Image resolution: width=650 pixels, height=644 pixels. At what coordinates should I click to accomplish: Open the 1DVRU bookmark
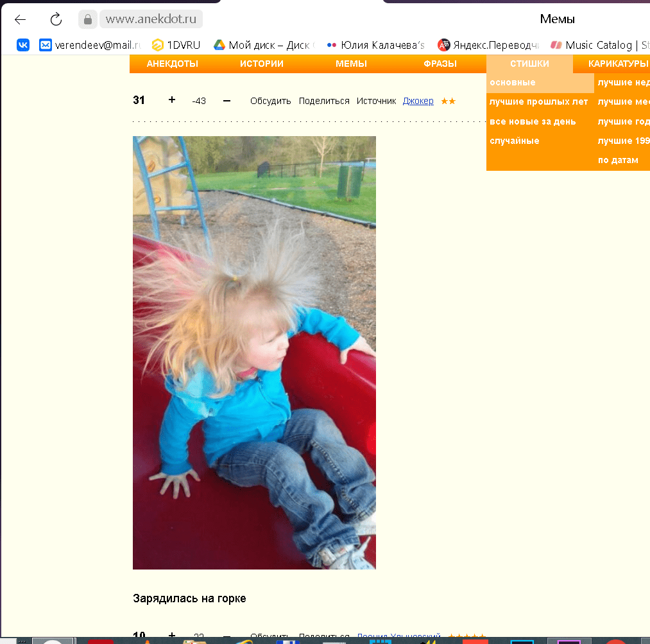click(176, 45)
